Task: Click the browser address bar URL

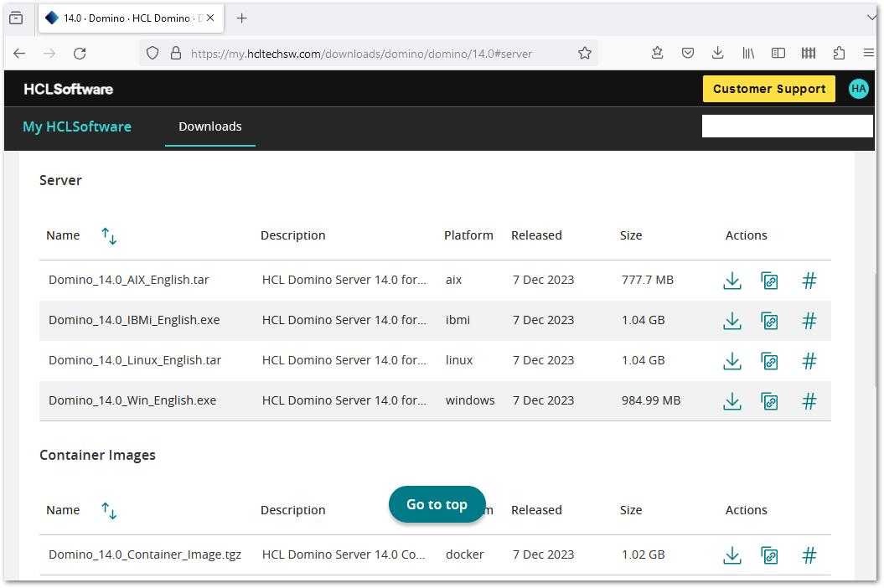Action: pyautogui.click(x=361, y=54)
